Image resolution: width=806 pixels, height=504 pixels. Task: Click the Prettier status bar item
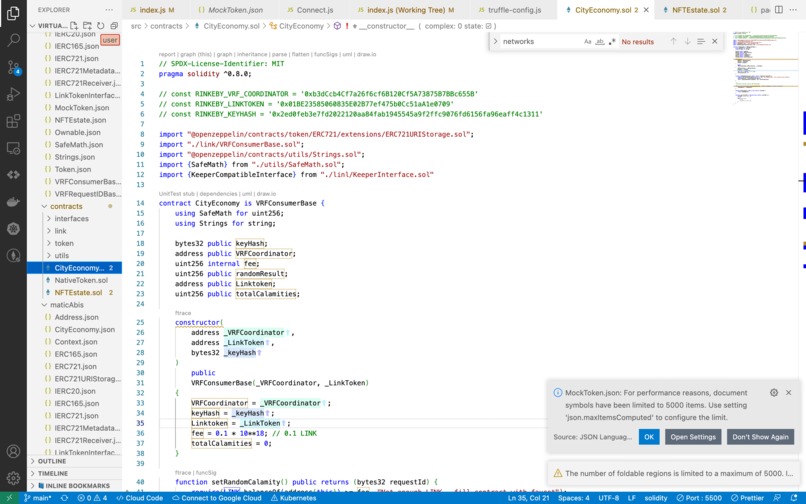pos(747,498)
